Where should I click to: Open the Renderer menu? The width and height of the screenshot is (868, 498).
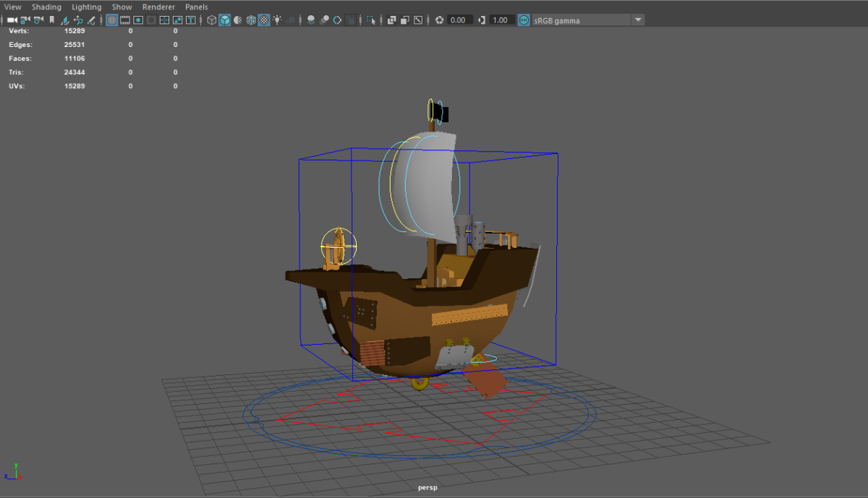click(158, 7)
